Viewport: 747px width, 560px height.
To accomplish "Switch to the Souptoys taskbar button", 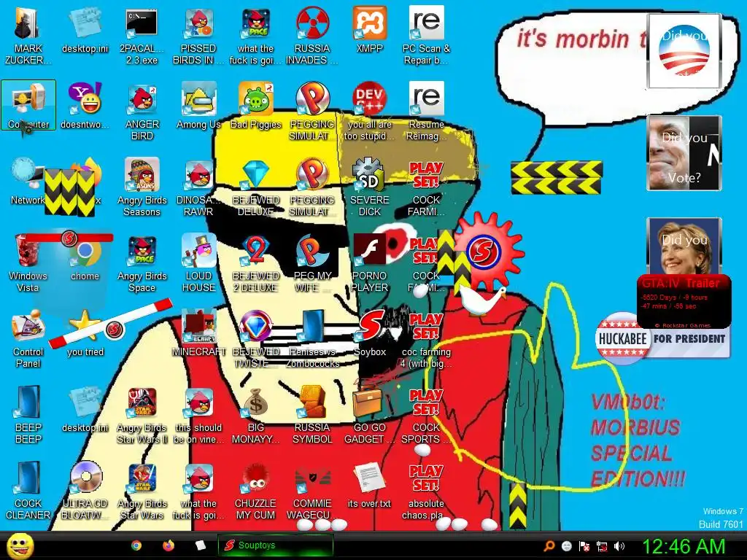I will pos(275,545).
